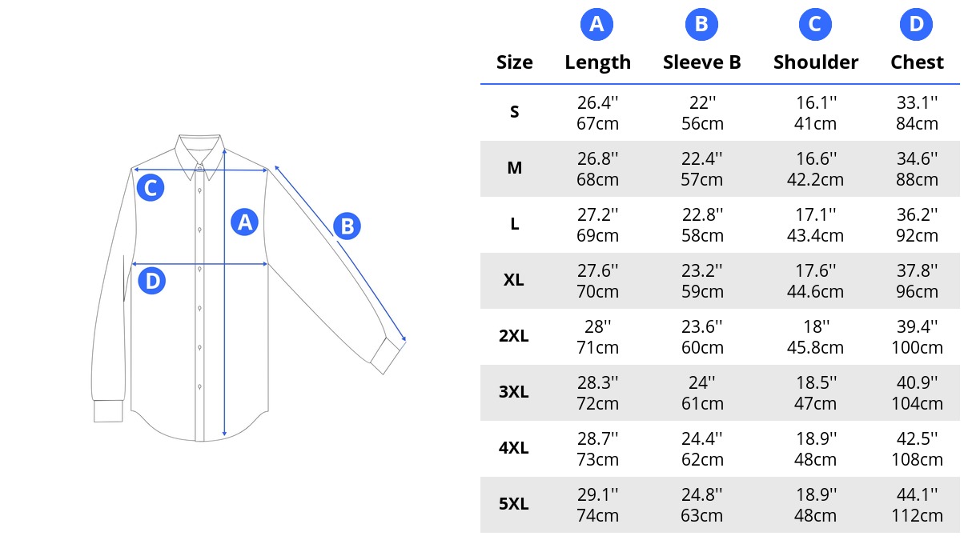Viewport: 976px width, 560px height.
Task: Select the A marker on the shirt diagram
Action: [x=245, y=222]
